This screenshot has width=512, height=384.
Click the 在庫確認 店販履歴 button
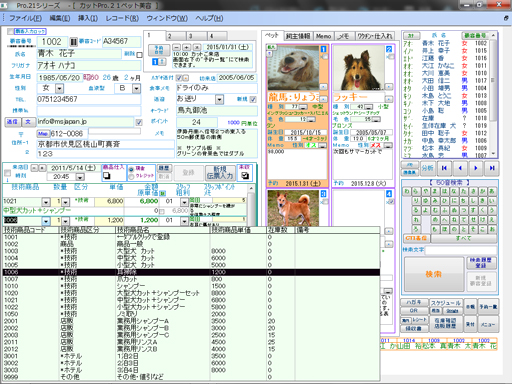pyautogui.click(x=445, y=323)
